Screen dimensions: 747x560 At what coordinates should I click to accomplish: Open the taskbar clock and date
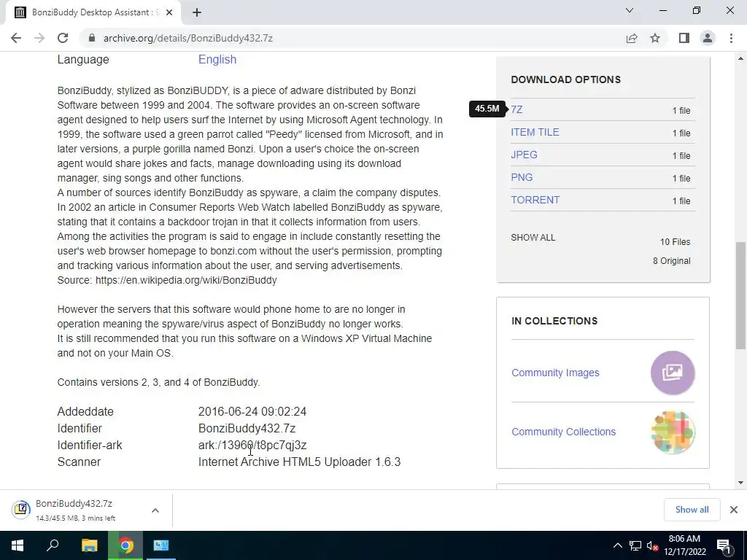coord(684,545)
